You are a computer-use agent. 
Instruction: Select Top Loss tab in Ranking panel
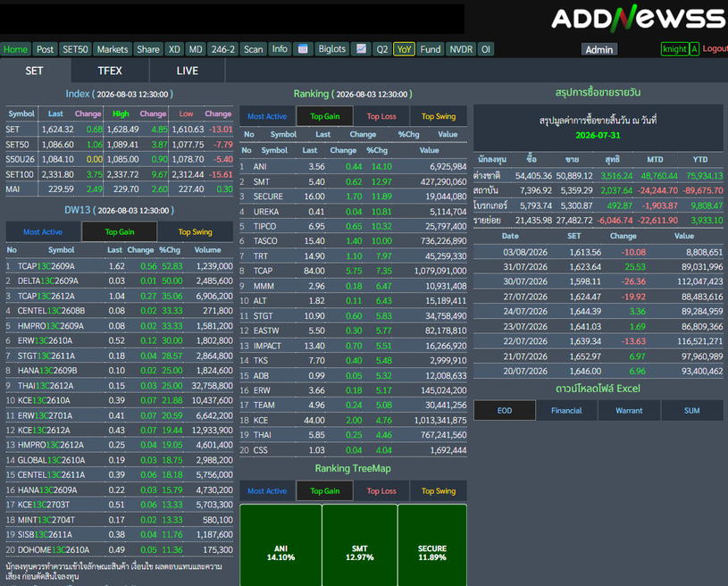[381, 116]
